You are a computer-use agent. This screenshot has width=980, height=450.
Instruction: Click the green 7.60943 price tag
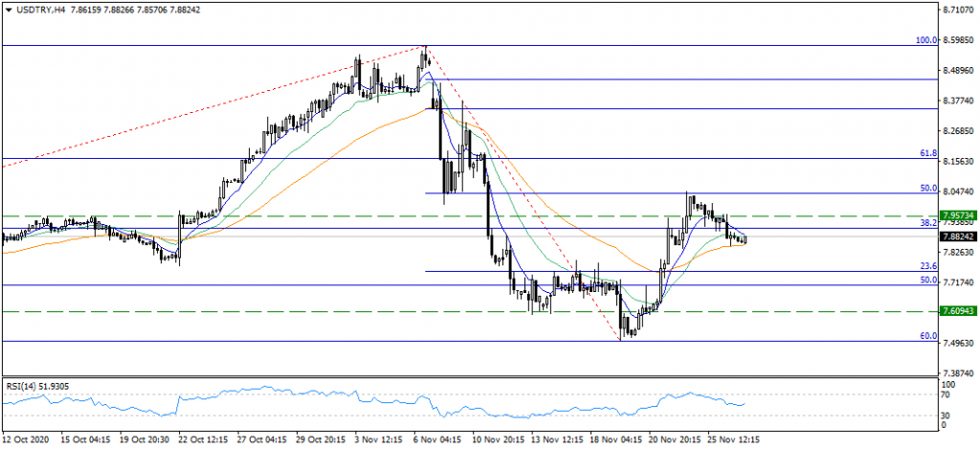[958, 311]
